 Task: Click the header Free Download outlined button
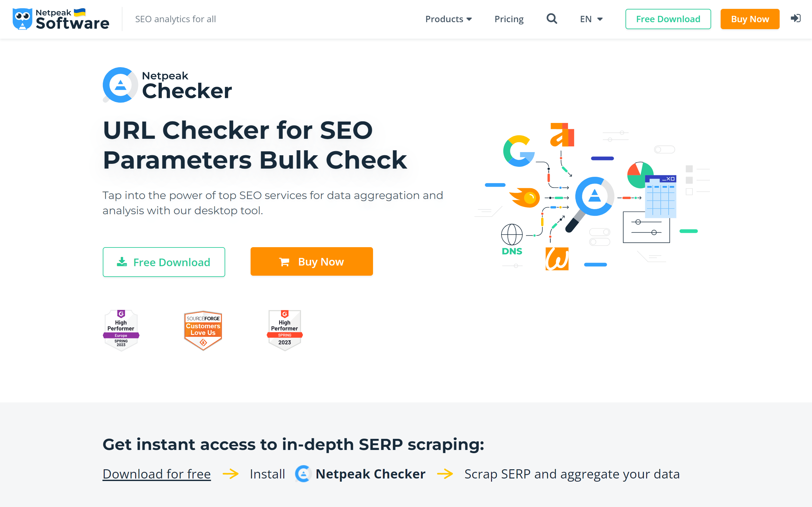coord(668,19)
